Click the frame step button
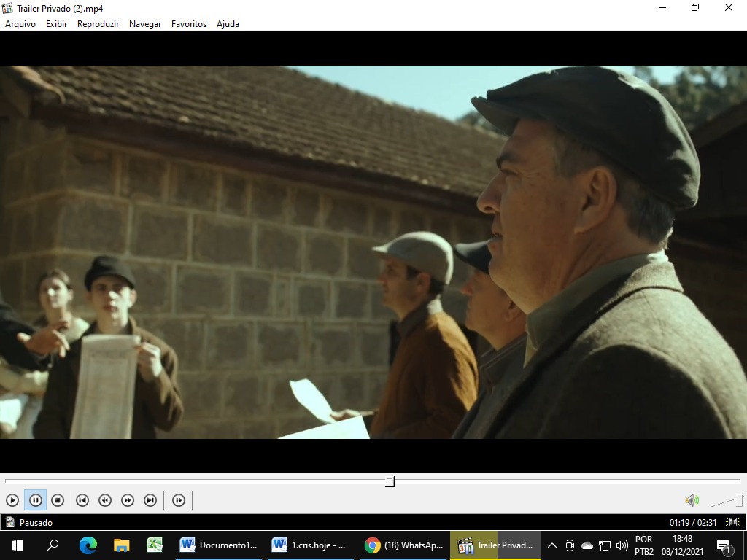 [179, 500]
